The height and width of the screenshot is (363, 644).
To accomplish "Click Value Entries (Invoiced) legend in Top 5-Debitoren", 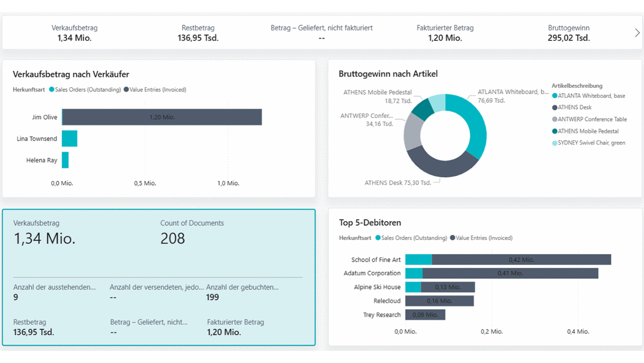I will (484, 238).
